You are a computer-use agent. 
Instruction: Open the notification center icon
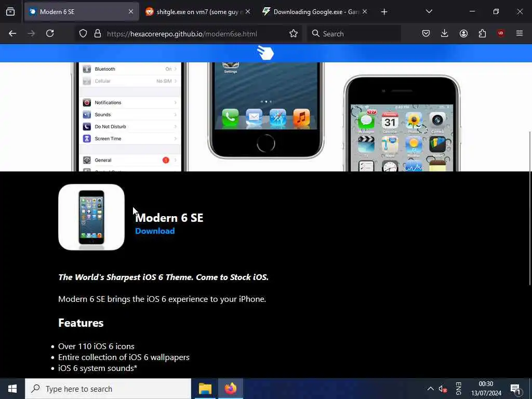pyautogui.click(x=516, y=389)
